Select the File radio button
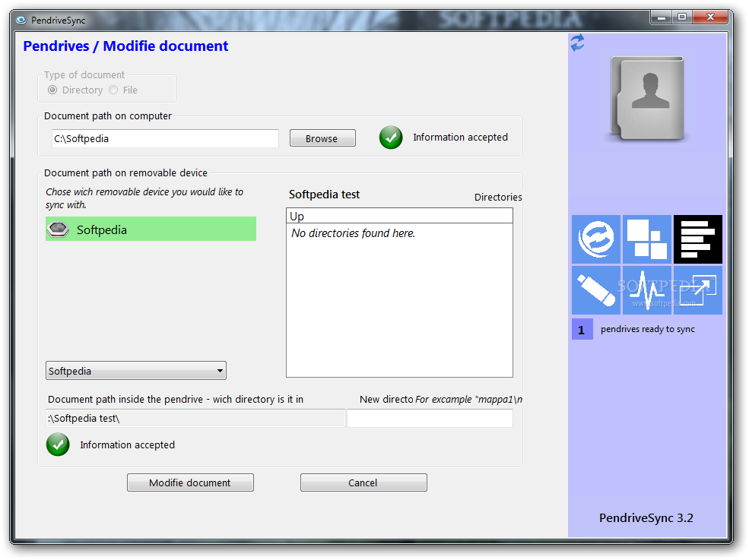 pos(113,90)
